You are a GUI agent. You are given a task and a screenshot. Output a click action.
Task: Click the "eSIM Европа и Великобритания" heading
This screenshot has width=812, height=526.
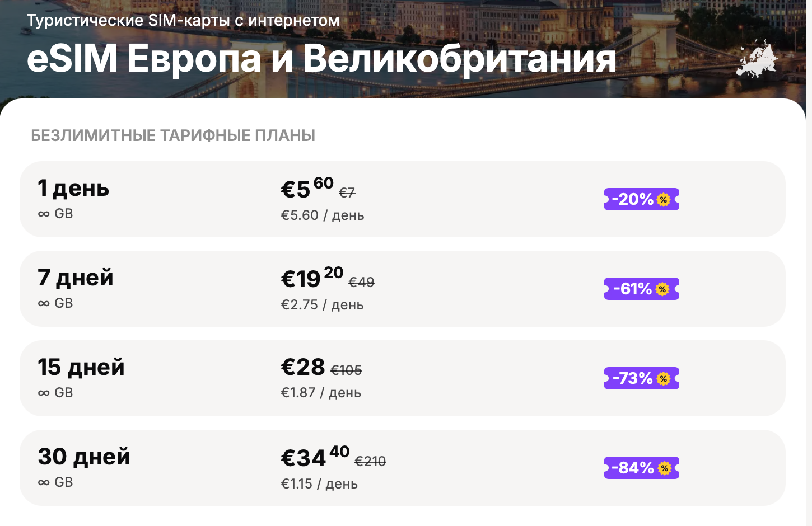tap(321, 58)
